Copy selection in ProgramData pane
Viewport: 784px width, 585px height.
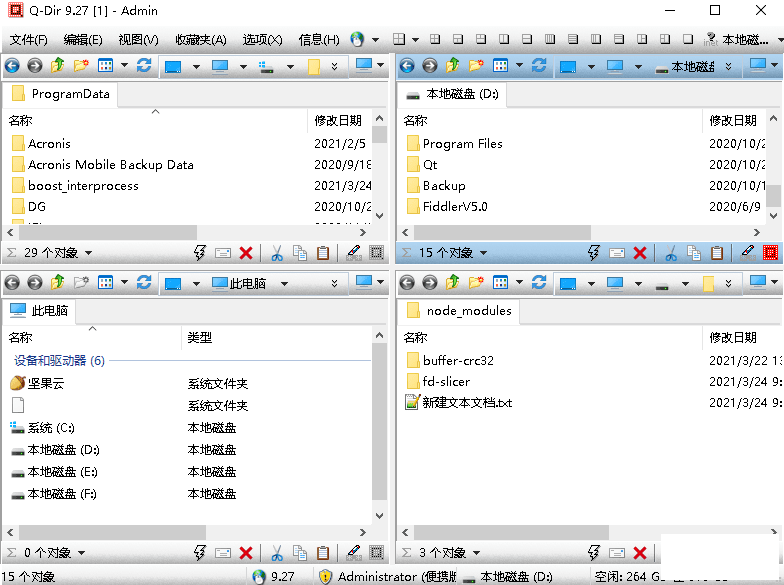[300, 253]
